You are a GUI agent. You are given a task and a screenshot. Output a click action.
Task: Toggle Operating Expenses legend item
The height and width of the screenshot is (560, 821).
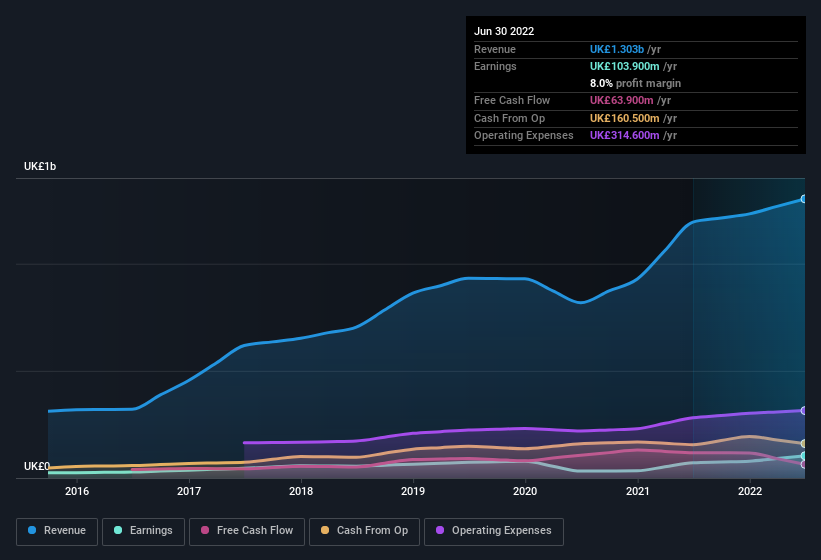[x=493, y=531]
